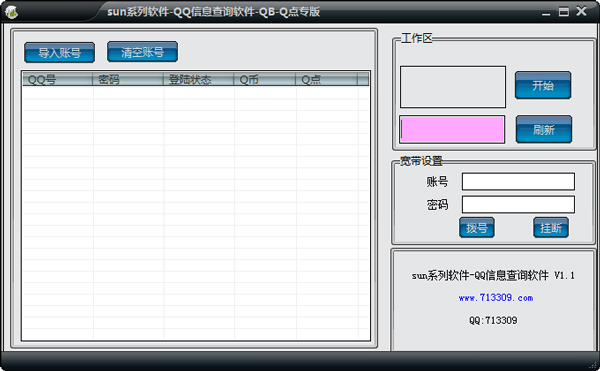Select the sun系列软件 V1.1 version text
600x371 pixels.
pos(493,275)
